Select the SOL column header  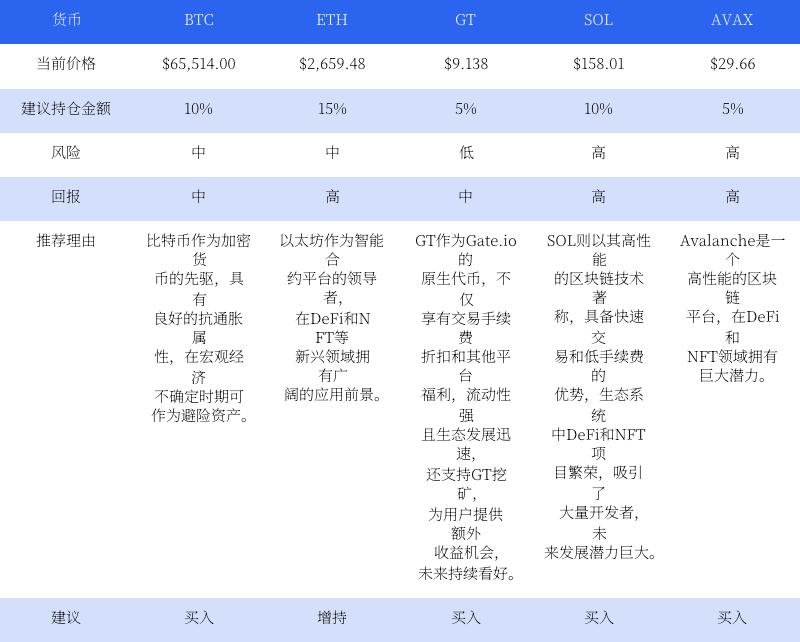click(599, 20)
